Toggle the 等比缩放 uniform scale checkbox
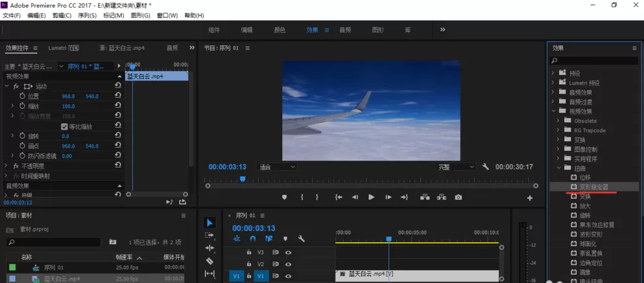 [64, 126]
